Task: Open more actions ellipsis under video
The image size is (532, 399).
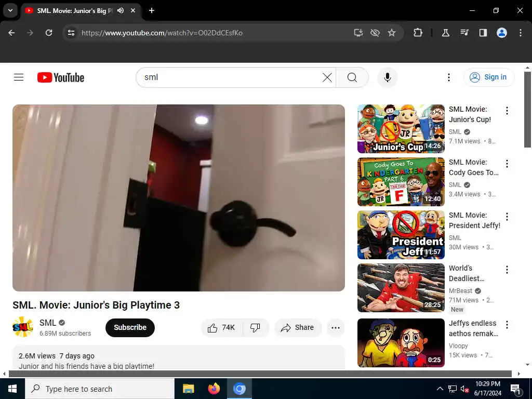Action: pyautogui.click(x=336, y=328)
